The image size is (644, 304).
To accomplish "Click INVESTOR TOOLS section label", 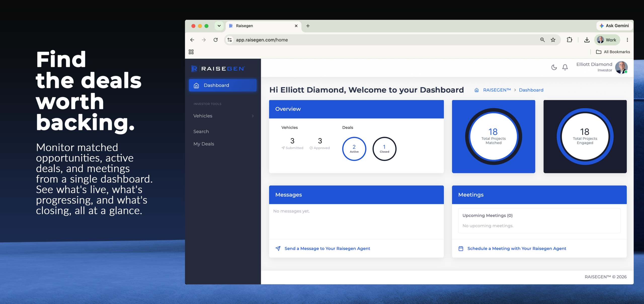I will coord(207,104).
